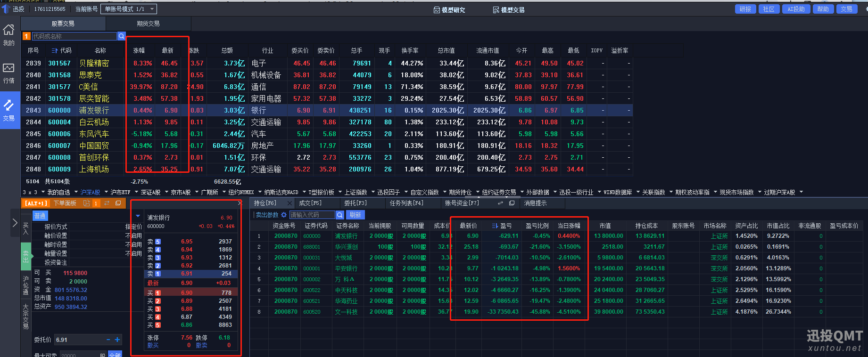Click the 卖出参数 link
868x357 pixels.
[x=267, y=215]
